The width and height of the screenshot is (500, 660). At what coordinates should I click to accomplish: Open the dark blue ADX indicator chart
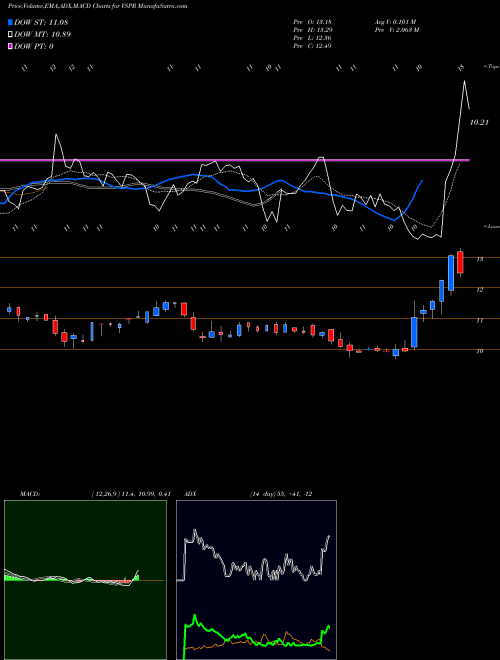tap(256, 580)
